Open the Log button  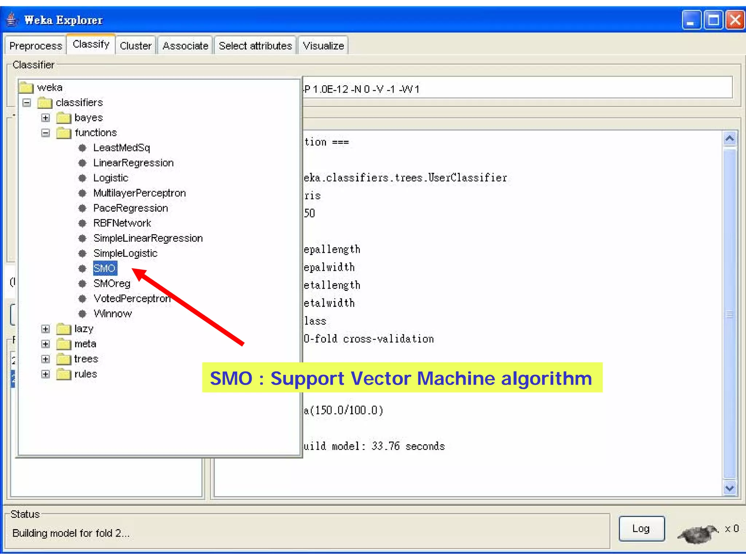pos(641,528)
